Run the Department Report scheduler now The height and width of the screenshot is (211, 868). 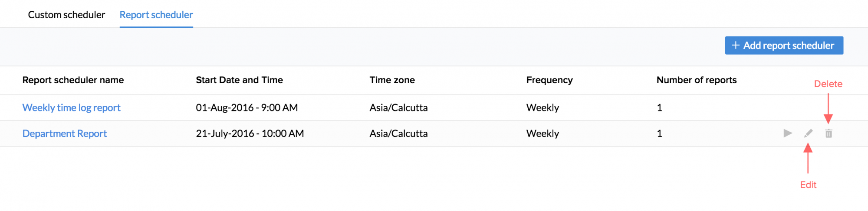point(788,133)
